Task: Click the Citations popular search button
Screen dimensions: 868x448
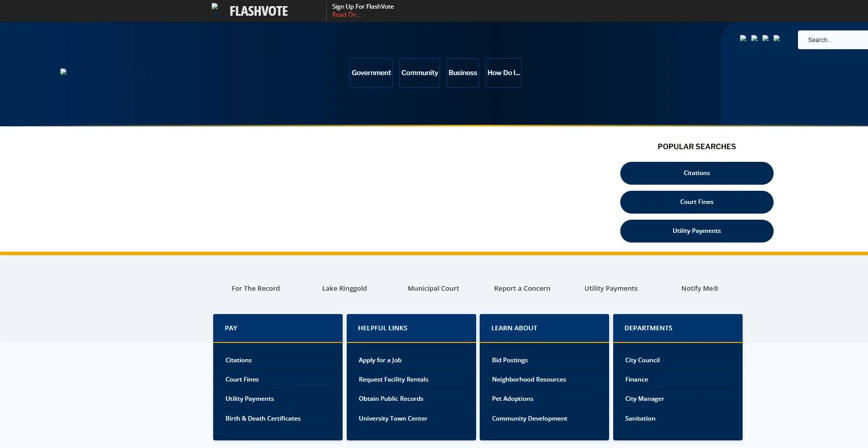Action: [697, 173]
